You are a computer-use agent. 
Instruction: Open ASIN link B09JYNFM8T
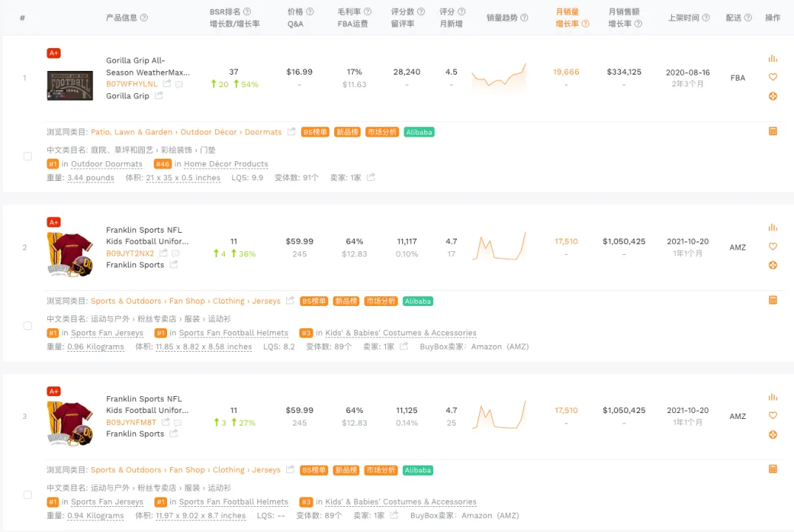coord(131,422)
